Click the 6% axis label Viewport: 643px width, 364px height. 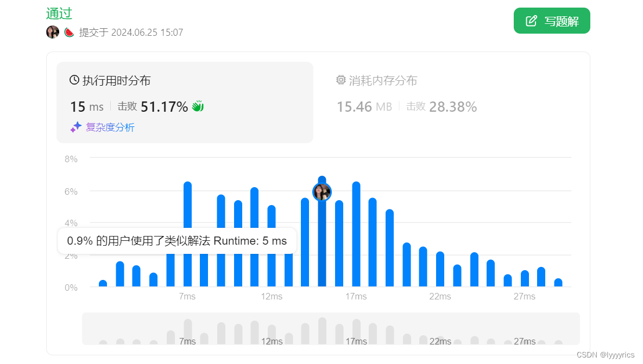(x=71, y=191)
